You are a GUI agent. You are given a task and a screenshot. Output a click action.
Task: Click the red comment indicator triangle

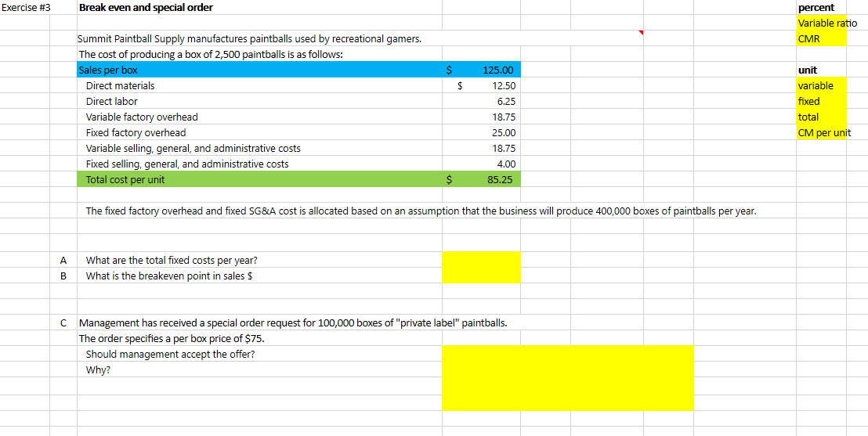click(x=641, y=33)
